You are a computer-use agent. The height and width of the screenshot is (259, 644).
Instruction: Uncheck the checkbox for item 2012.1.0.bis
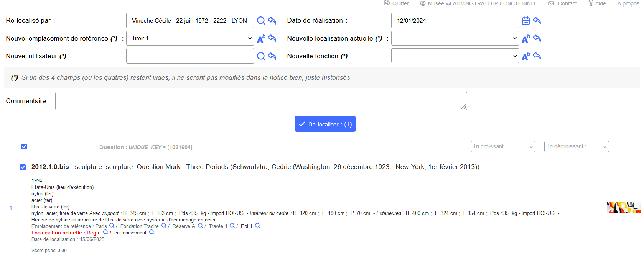(x=23, y=167)
